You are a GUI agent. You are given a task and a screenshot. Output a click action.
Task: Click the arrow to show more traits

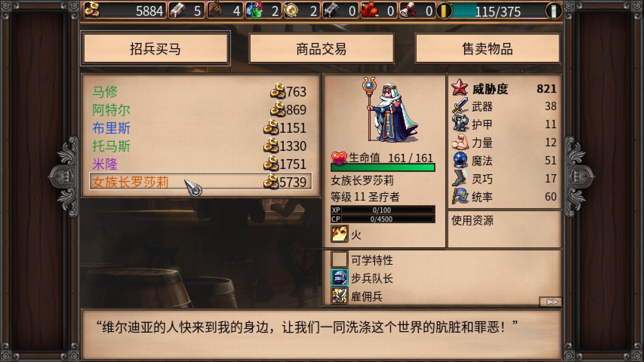[551, 301]
